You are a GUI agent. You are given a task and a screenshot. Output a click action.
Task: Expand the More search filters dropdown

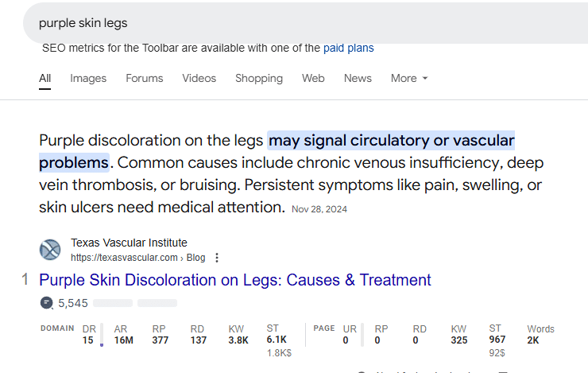(409, 78)
